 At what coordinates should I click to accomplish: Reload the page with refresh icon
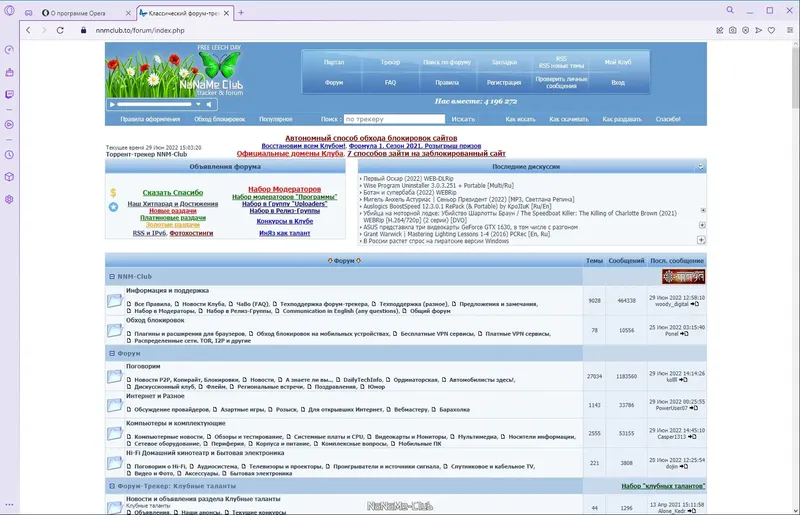tap(60, 30)
